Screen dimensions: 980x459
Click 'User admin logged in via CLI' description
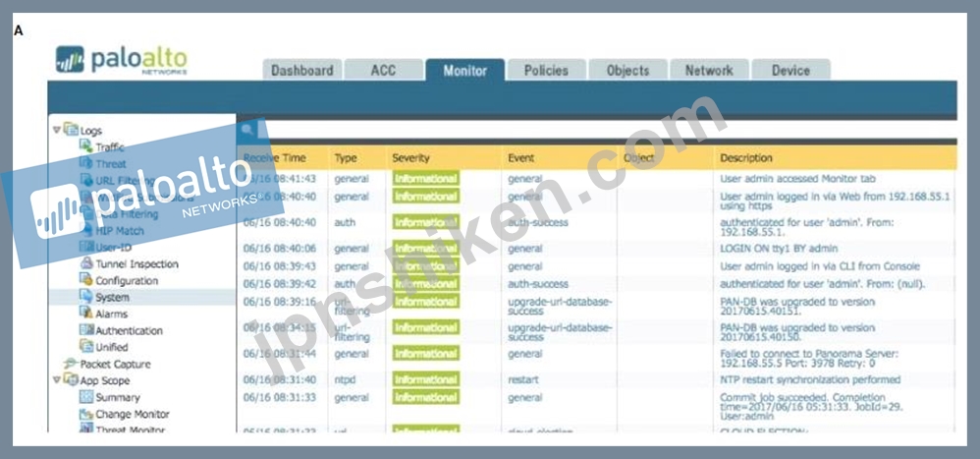[x=820, y=266]
